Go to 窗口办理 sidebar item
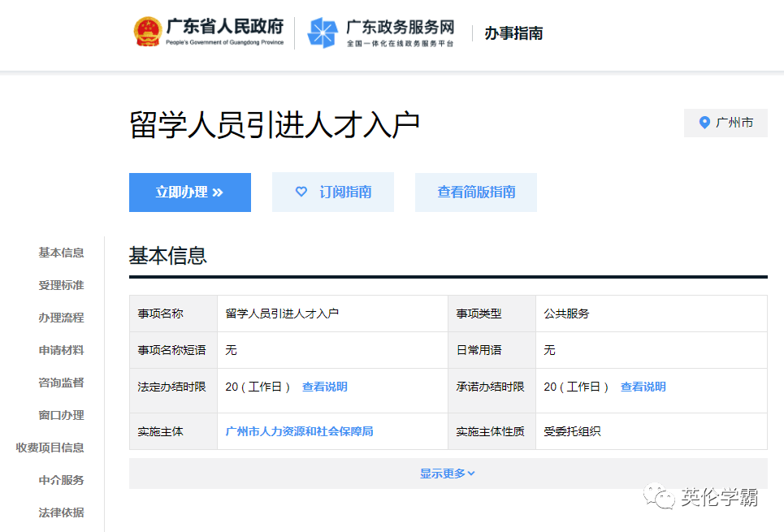The image size is (784, 532). click(61, 416)
